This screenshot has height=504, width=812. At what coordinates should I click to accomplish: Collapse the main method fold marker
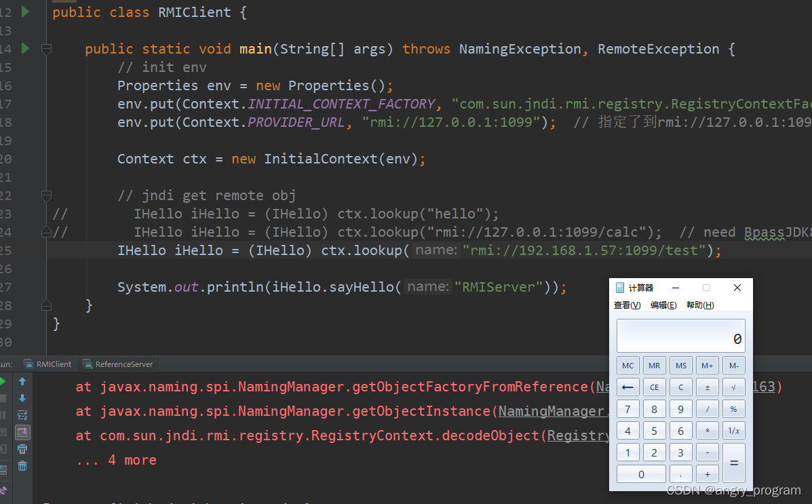46,50
